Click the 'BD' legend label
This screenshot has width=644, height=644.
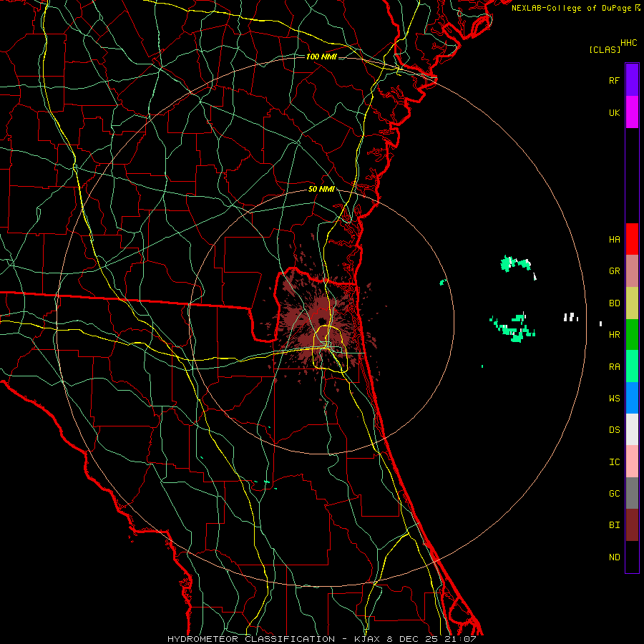(614, 303)
